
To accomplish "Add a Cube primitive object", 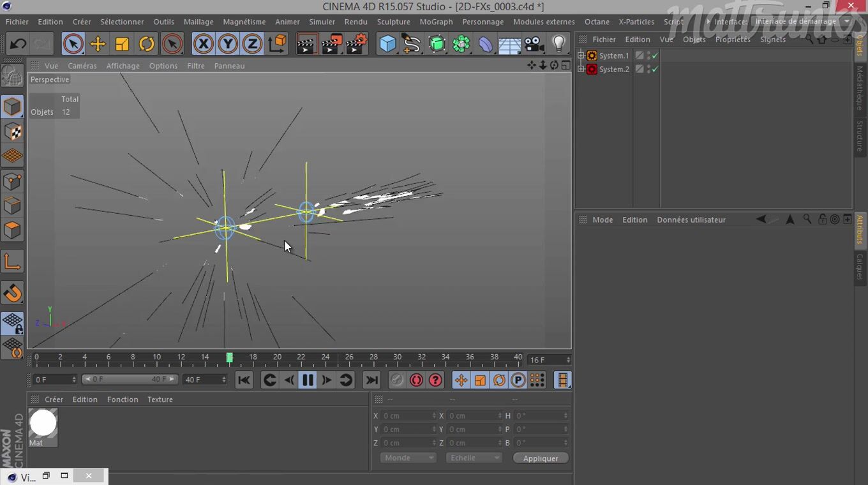I will 387,44.
